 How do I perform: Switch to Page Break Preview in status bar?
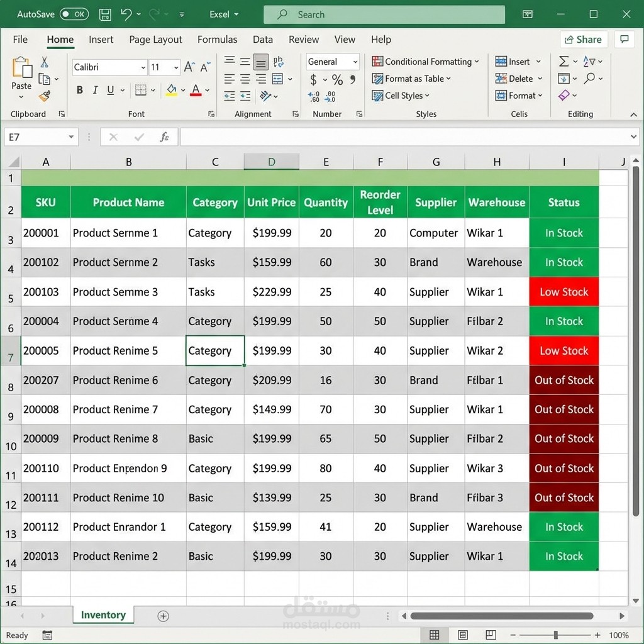491,635
